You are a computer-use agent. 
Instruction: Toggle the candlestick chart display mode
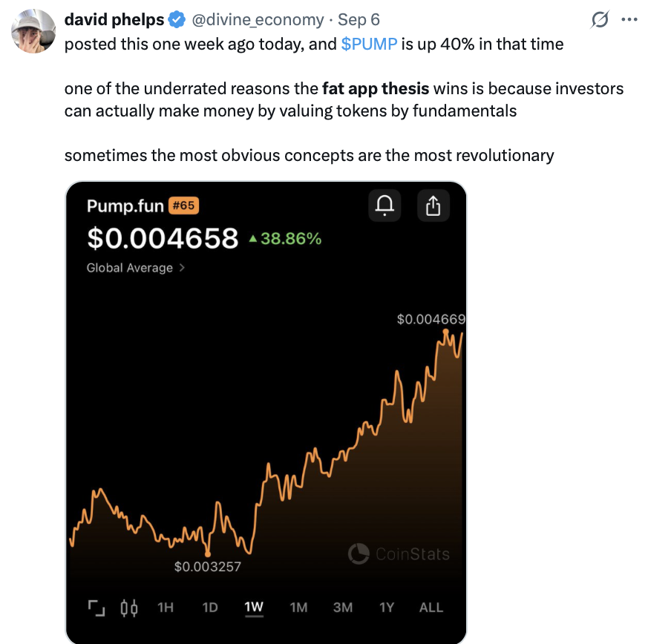129,607
